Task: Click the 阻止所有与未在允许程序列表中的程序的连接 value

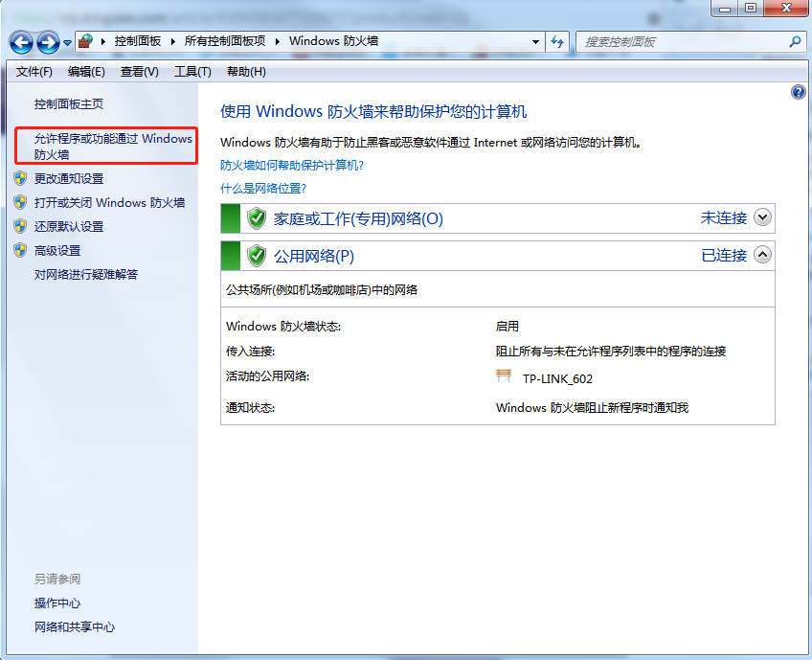Action: coord(611,352)
